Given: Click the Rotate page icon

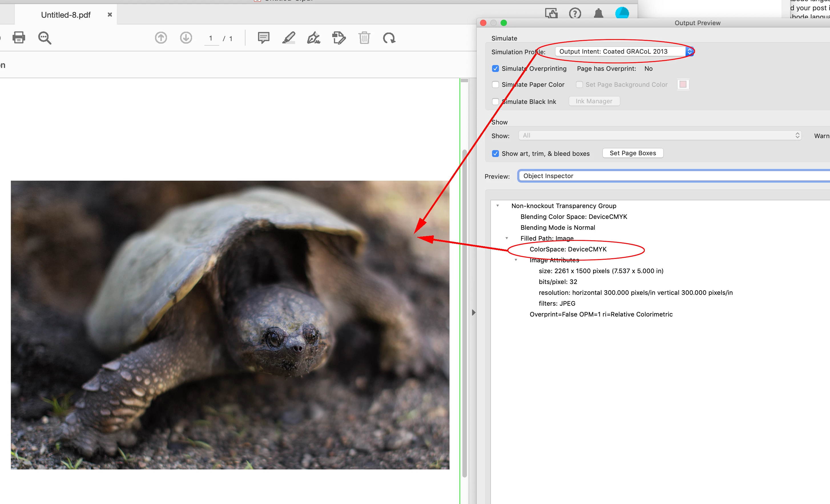Looking at the screenshot, I should pos(389,38).
